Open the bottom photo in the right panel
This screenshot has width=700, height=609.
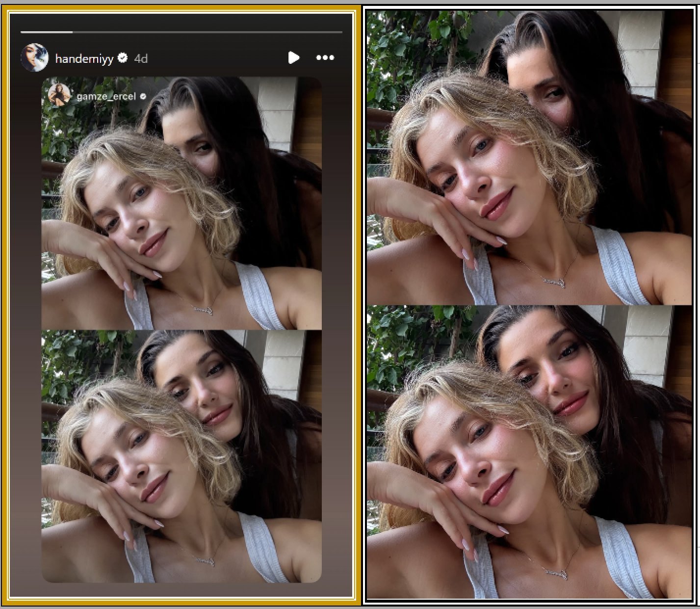529,451
